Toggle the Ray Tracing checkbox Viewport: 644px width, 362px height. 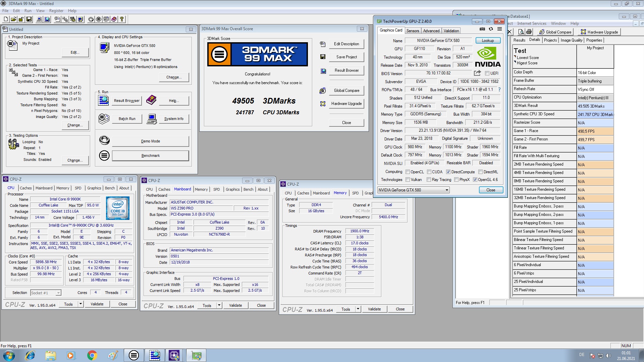[429, 180]
